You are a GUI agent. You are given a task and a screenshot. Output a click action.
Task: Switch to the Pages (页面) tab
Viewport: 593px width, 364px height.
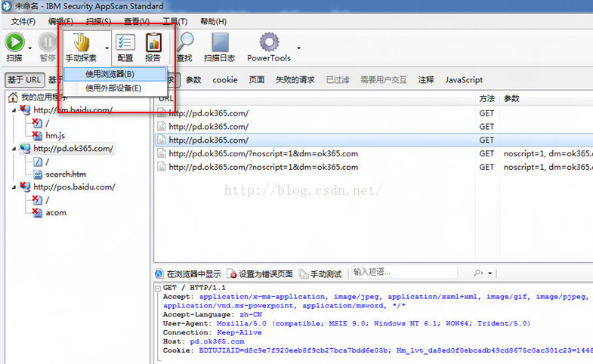pos(256,80)
